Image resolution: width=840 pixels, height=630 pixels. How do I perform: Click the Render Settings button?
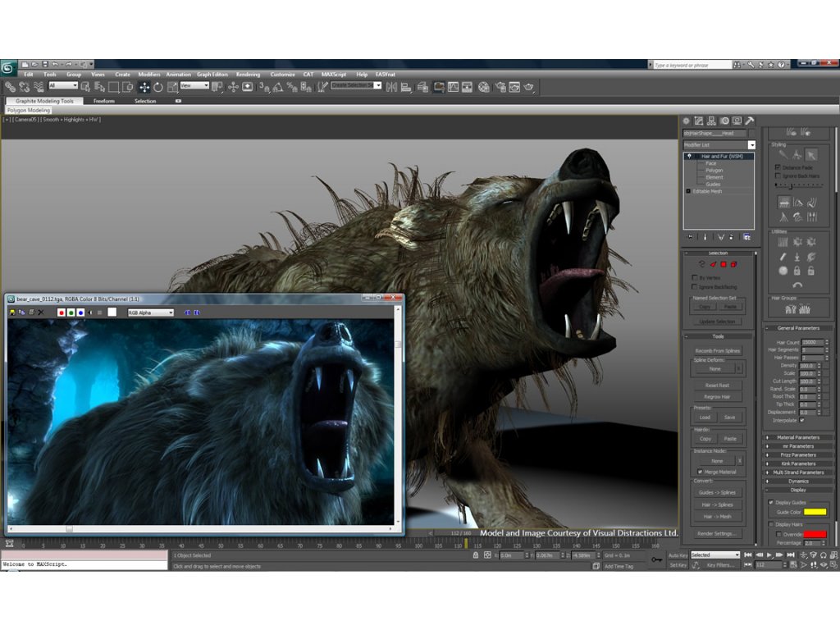click(717, 533)
